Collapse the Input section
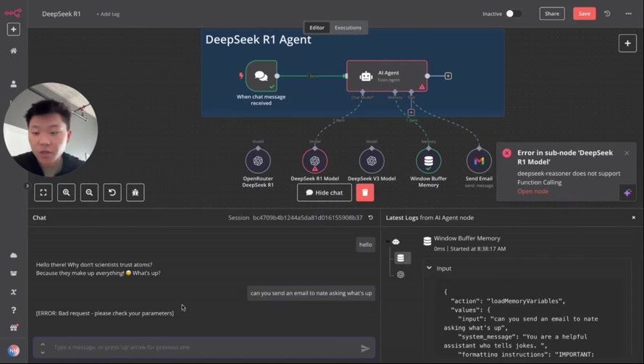Viewport: 644px width, 364px height. coord(429,268)
